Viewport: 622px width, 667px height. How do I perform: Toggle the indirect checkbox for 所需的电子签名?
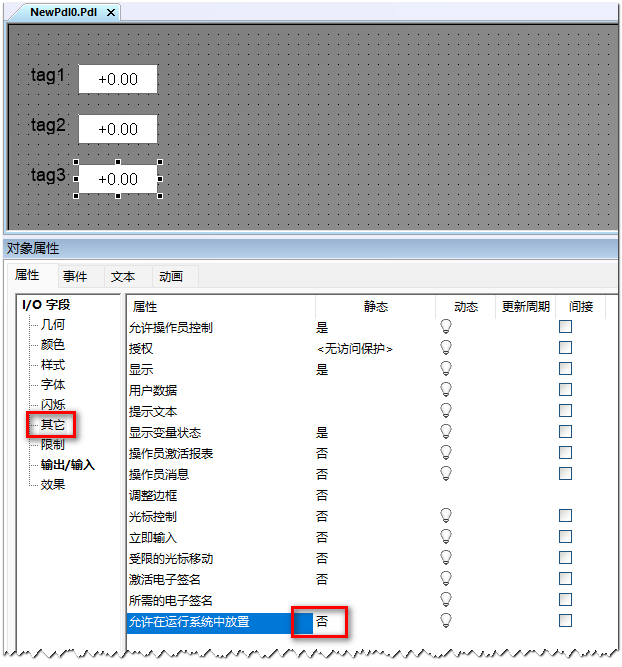coord(565,600)
